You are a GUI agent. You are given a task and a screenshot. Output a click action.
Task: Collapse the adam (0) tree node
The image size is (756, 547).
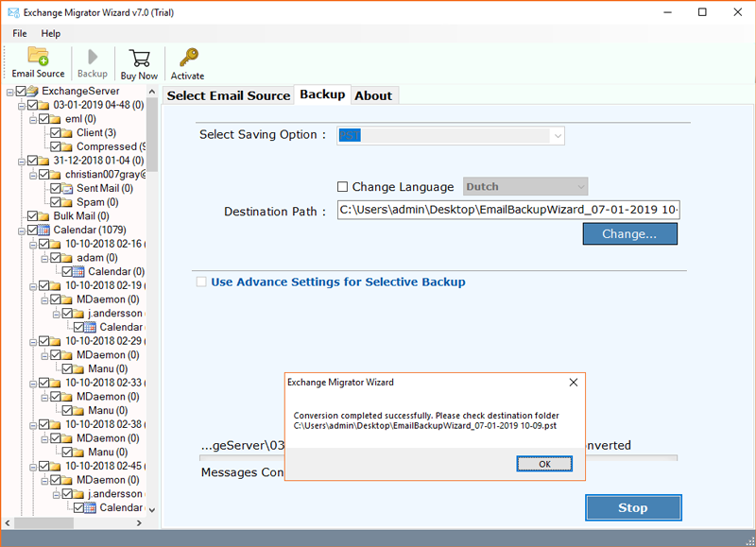pos(44,259)
